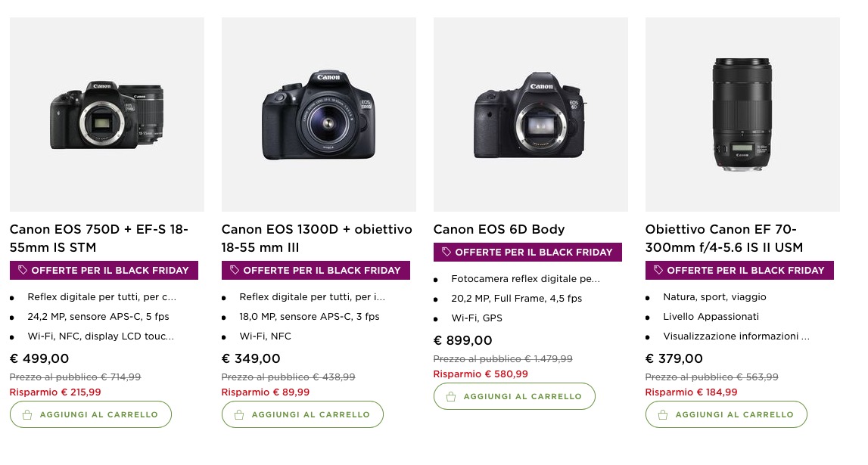868x465 pixels.
Task: Click the Canon EOS 750D product photo
Action: pos(106,113)
